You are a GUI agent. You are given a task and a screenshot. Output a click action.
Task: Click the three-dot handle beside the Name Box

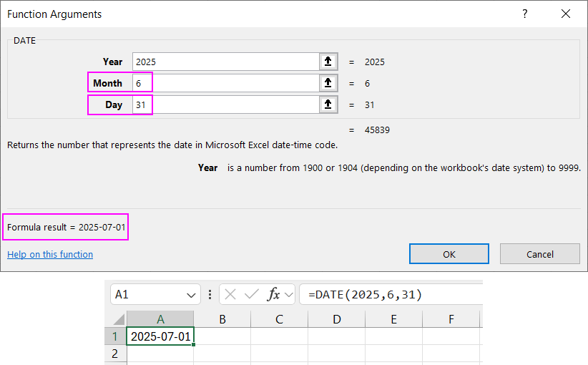pyautogui.click(x=210, y=294)
